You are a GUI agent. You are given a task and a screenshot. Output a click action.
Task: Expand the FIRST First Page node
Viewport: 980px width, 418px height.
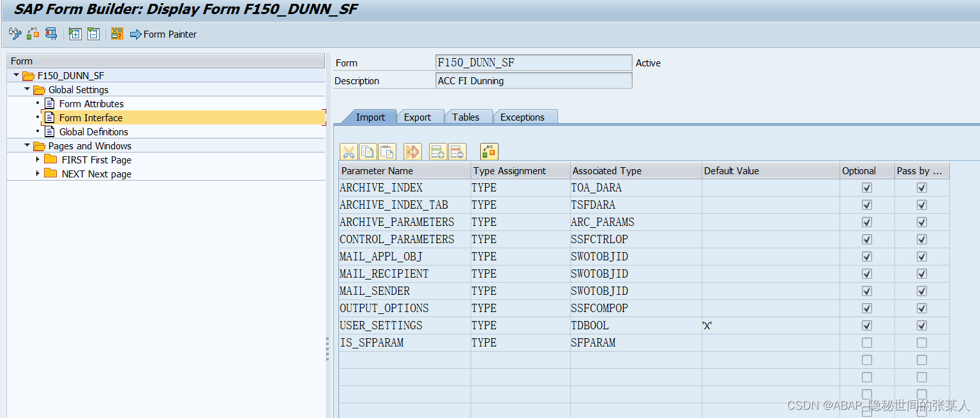[x=38, y=160]
